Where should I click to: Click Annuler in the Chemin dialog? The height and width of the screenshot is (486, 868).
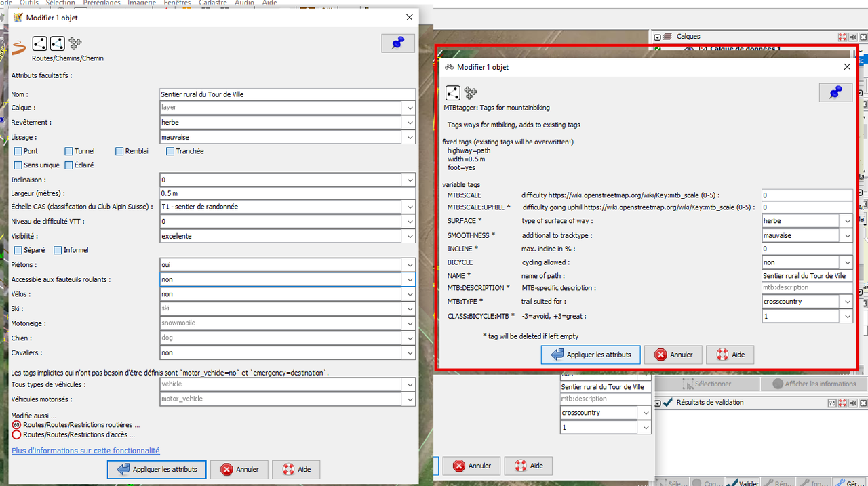239,469
